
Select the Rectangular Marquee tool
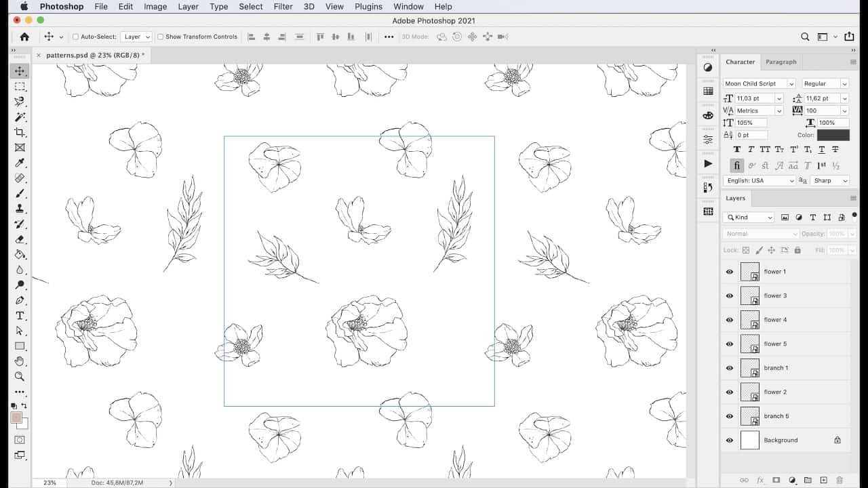(x=20, y=87)
